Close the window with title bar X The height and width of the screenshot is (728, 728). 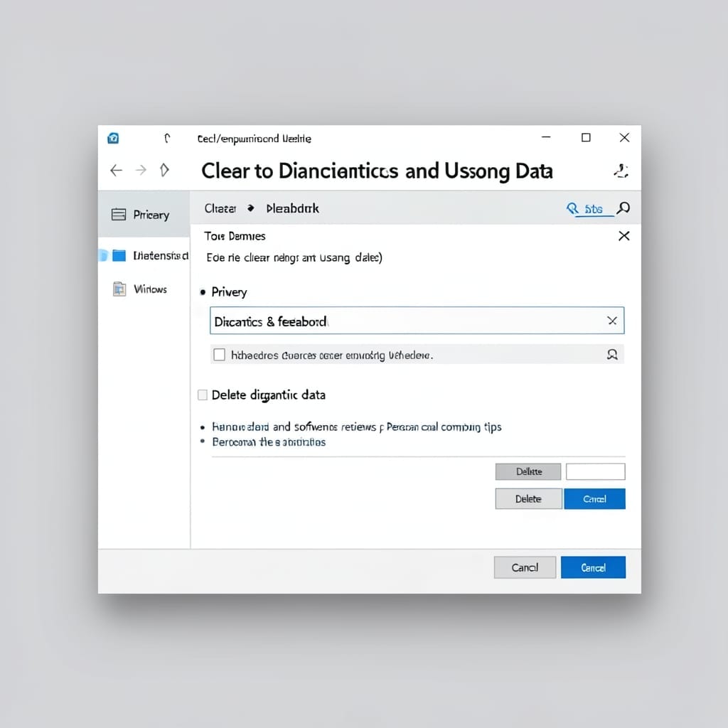624,137
